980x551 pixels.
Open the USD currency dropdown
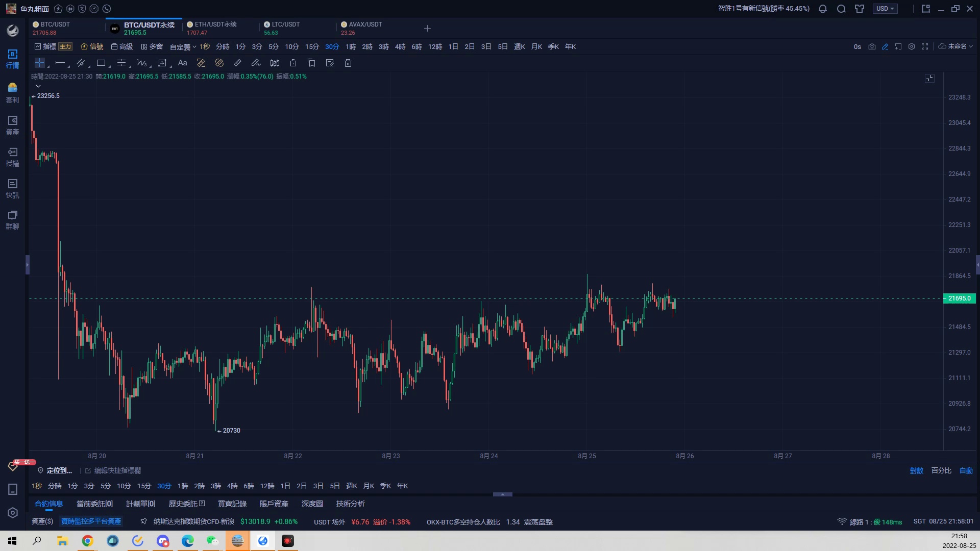coord(885,9)
